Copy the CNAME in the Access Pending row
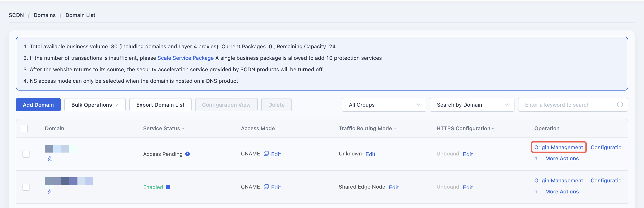The width and height of the screenshot is (644, 208). [266, 154]
